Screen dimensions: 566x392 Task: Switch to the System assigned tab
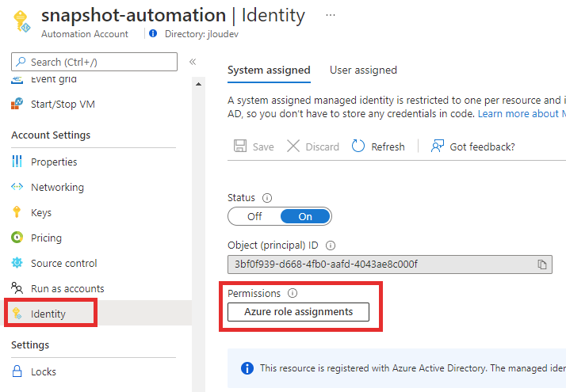(x=269, y=70)
